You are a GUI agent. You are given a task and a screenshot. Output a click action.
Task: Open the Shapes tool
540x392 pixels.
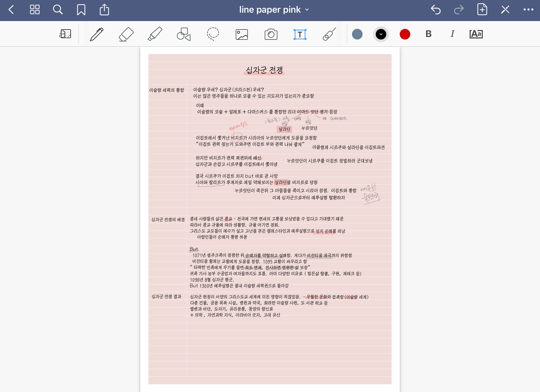pos(184,34)
